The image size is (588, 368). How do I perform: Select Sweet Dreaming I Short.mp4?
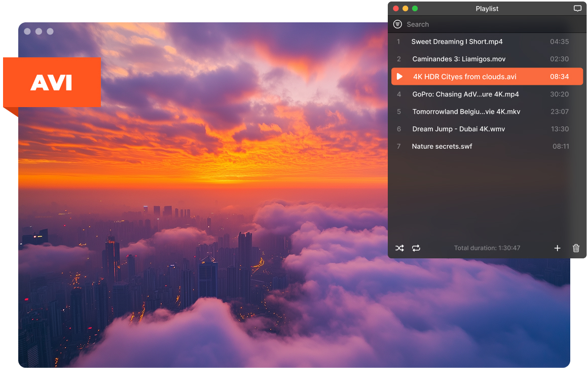(x=487, y=42)
